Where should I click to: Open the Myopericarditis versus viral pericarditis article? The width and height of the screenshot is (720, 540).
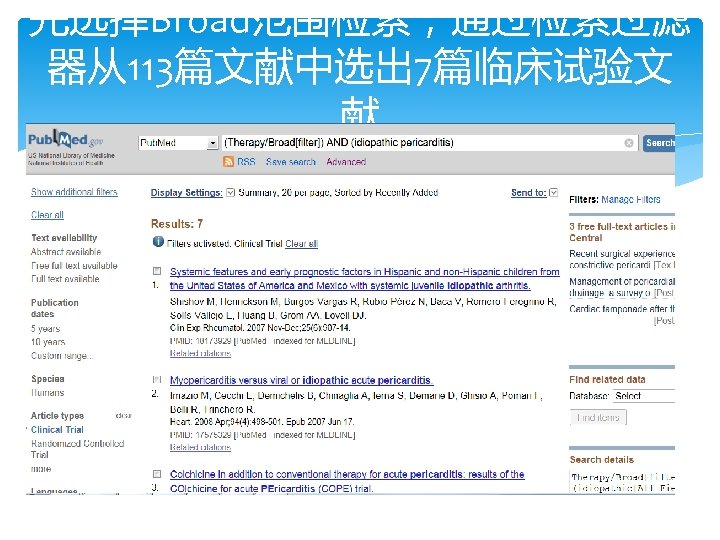301,380
